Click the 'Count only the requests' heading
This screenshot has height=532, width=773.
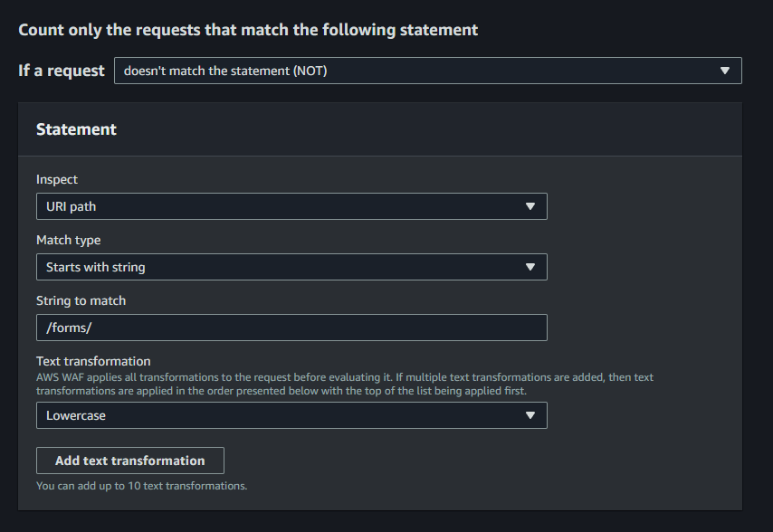coord(248,30)
